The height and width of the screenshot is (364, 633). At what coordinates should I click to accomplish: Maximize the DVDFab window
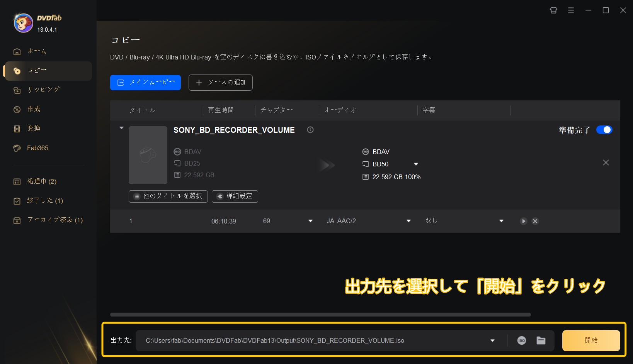606,10
